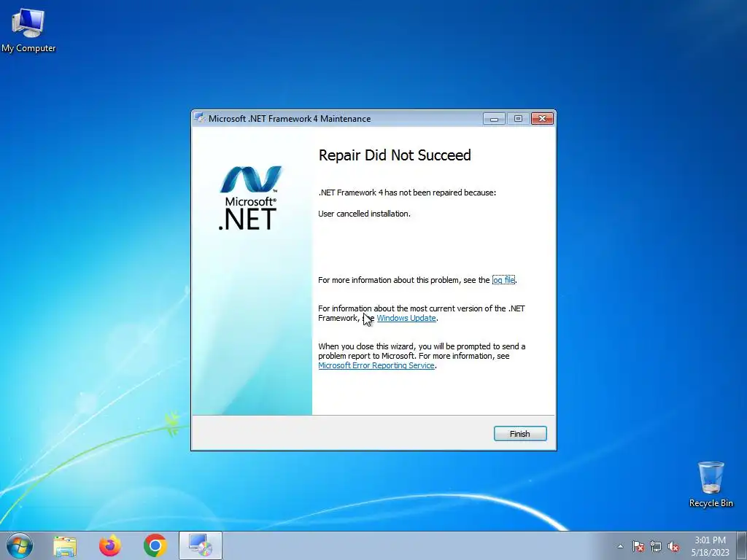Open the Action Center flag icon
Screen dimensions: 747x560
[638, 546]
